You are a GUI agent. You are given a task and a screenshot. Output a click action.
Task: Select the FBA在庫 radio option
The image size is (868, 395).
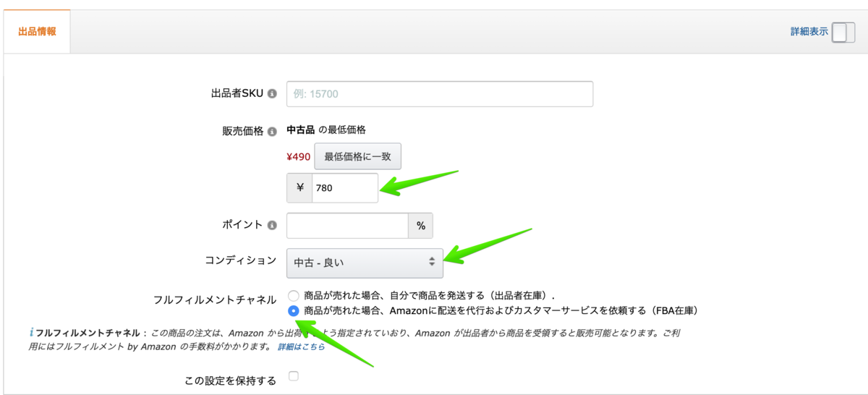click(293, 311)
